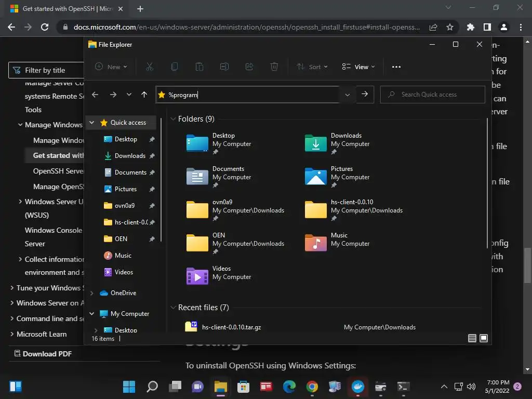
Task: Click the Share icon in File Explorer toolbar
Action: [249, 67]
